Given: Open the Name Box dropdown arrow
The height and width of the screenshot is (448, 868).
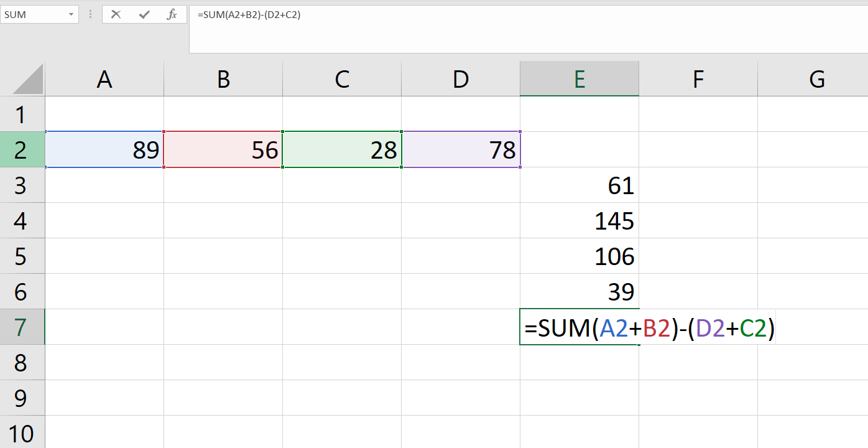Looking at the screenshot, I should [x=73, y=14].
